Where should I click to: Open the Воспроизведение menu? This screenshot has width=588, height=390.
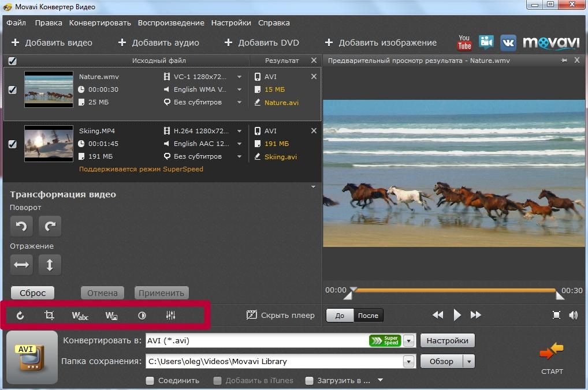point(171,23)
